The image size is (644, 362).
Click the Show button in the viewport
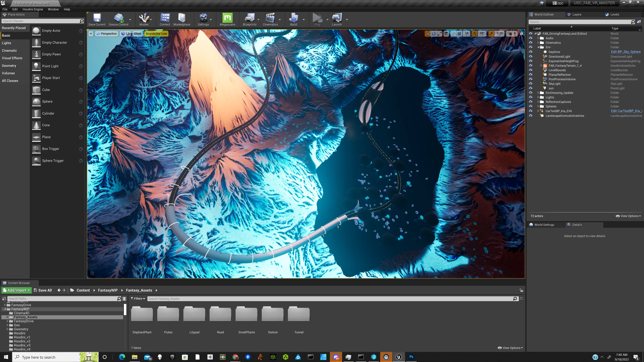pyautogui.click(x=138, y=34)
